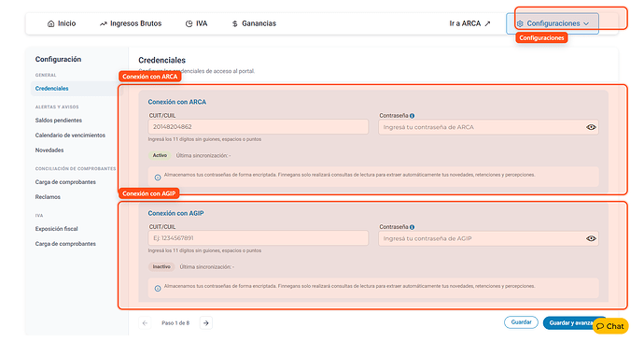
Task: Open Carga de comprobantes under Conciliación
Action: tap(65, 181)
